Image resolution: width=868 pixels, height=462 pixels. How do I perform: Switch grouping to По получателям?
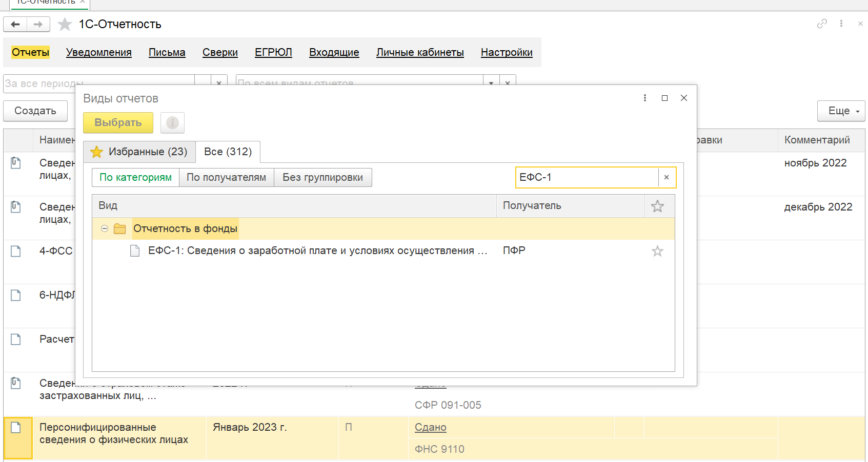coord(226,177)
